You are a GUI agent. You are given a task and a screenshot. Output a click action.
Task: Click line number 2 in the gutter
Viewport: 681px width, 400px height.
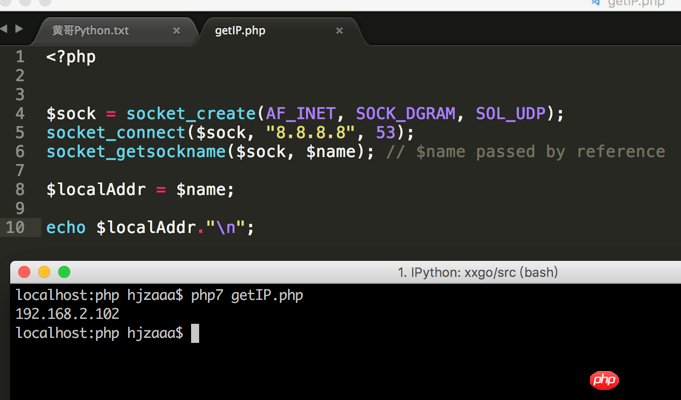(x=20, y=76)
